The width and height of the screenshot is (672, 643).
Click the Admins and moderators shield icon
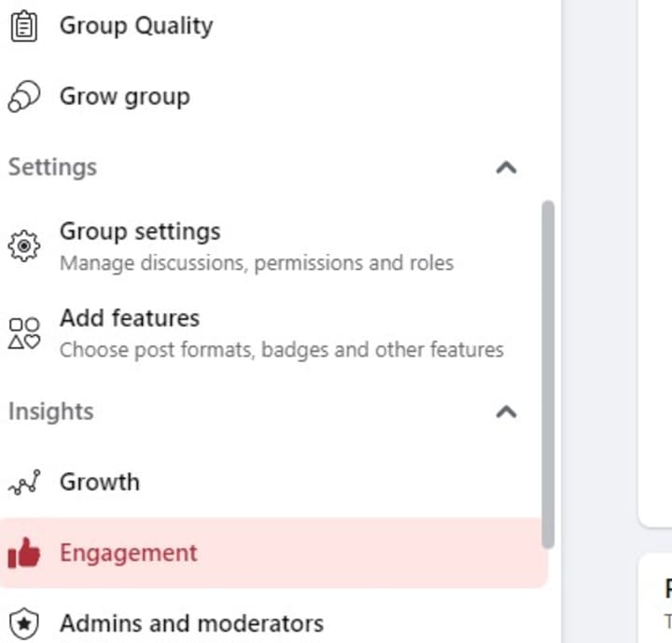click(23, 623)
